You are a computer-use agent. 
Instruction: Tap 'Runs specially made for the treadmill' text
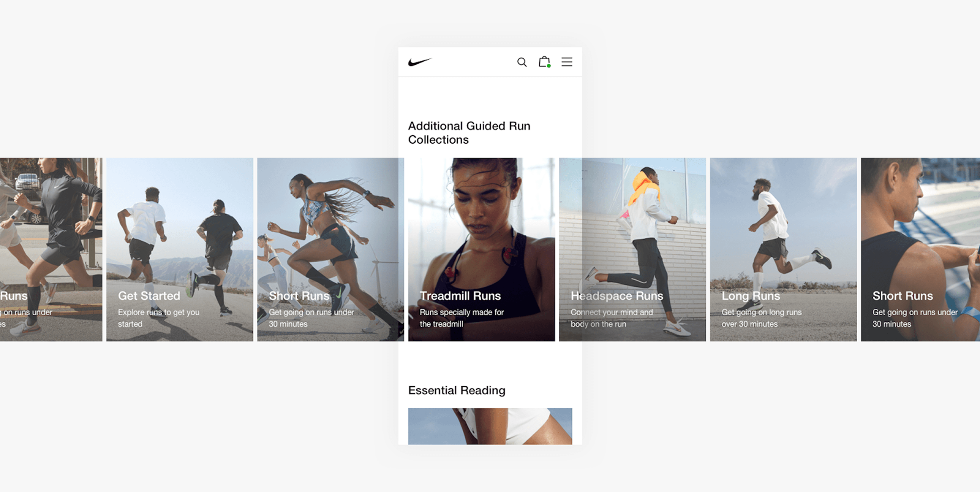(x=461, y=318)
